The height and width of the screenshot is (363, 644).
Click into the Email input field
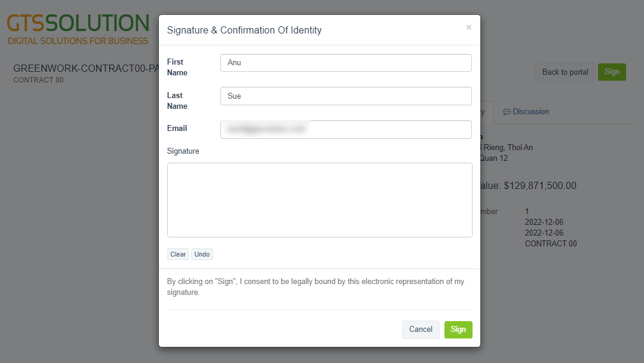pos(346,129)
